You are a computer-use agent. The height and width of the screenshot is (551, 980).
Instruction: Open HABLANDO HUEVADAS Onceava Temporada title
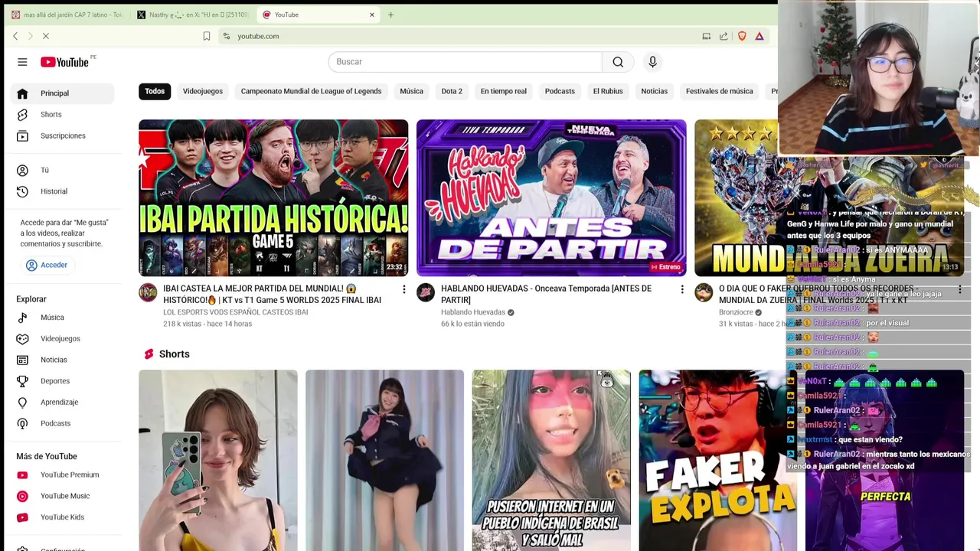click(547, 295)
